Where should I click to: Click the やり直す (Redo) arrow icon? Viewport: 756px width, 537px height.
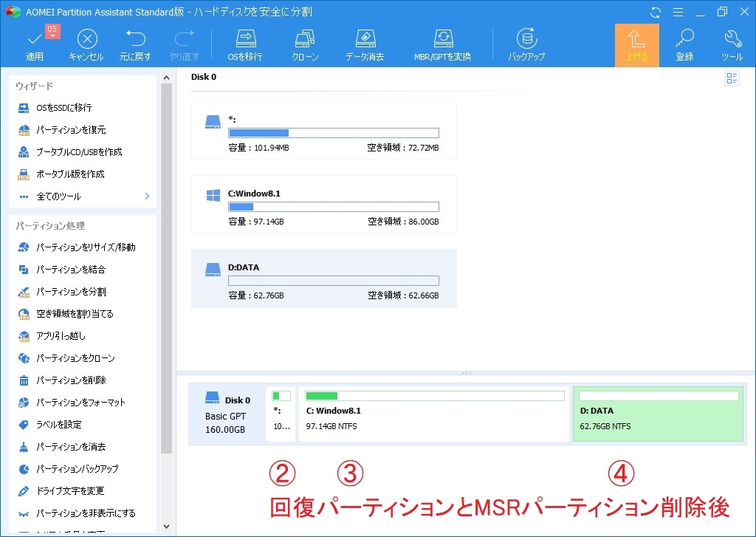coord(184,38)
